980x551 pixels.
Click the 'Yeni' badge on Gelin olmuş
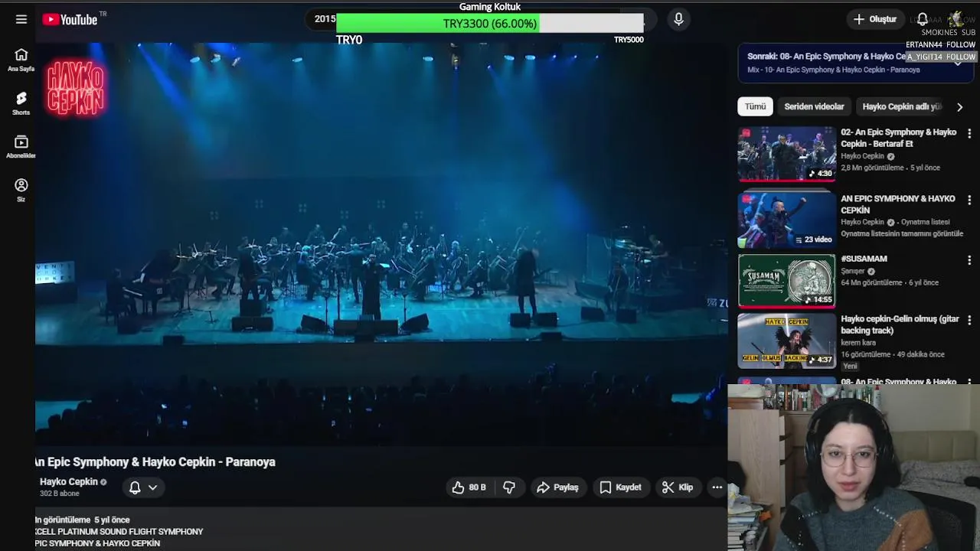(850, 366)
